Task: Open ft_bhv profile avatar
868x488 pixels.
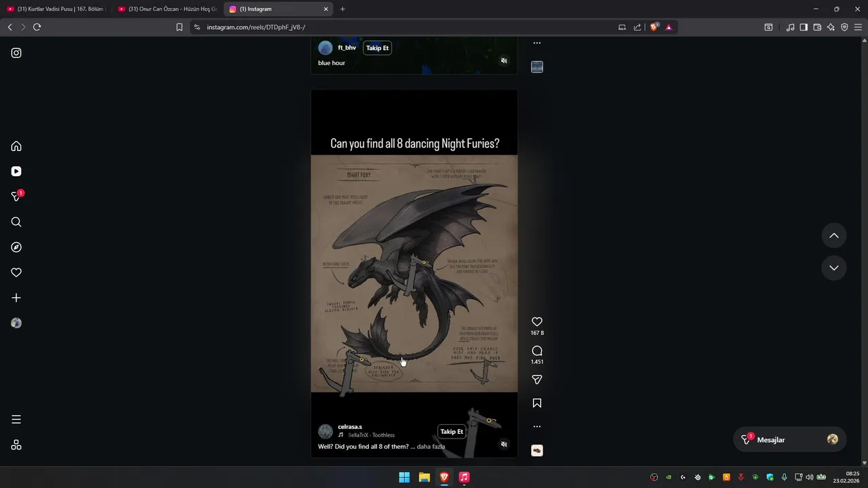Action: (325, 48)
